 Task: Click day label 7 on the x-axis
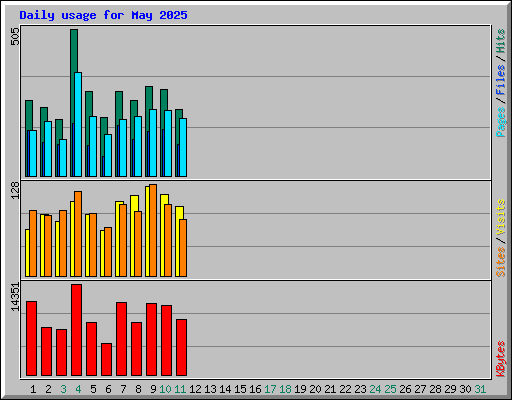(x=123, y=389)
